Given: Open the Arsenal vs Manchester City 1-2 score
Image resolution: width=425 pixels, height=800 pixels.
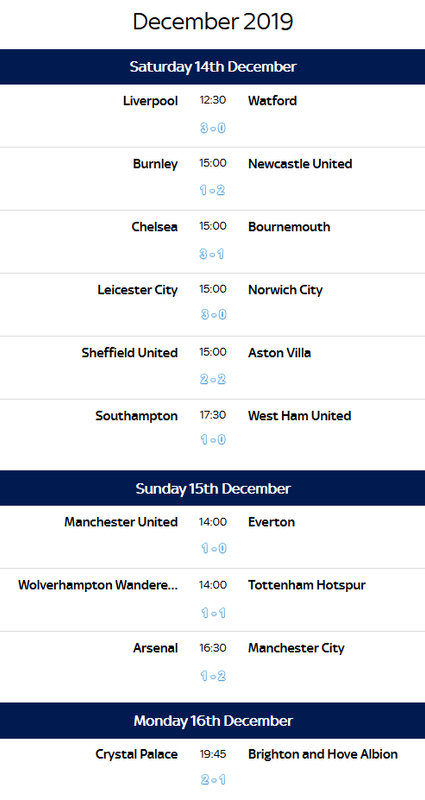Looking at the screenshot, I should (x=213, y=676).
